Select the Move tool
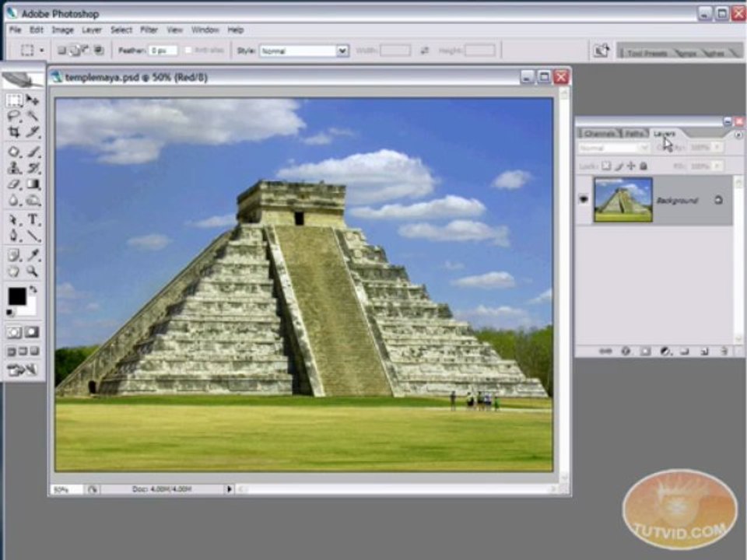The height and width of the screenshot is (560, 747). pos(33,100)
